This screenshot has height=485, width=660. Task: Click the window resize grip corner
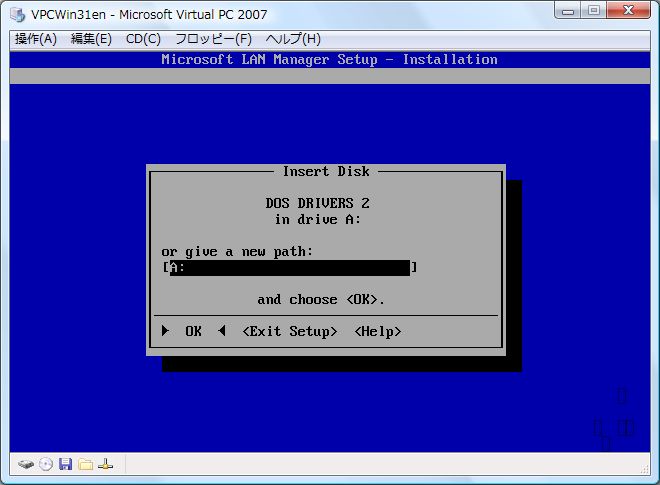point(645,469)
